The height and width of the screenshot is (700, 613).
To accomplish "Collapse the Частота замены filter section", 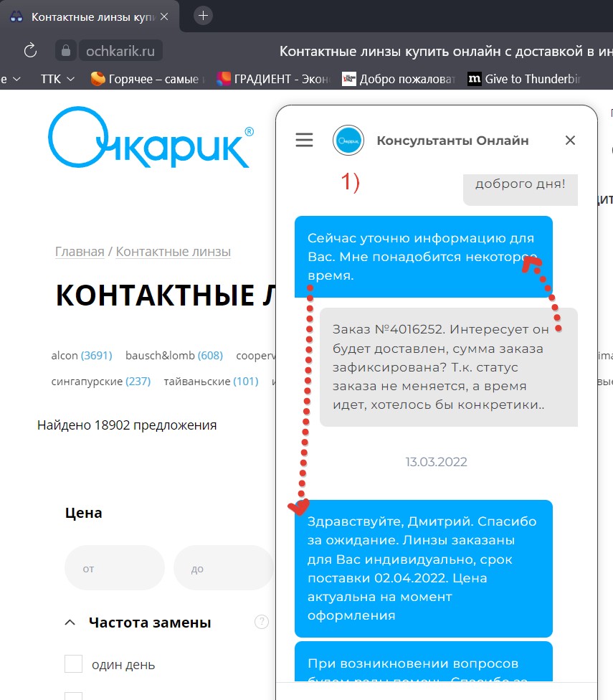I will [x=70, y=623].
